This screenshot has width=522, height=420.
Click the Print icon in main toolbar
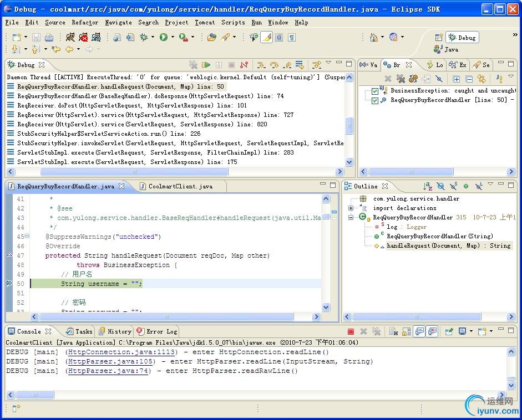[x=49, y=37]
